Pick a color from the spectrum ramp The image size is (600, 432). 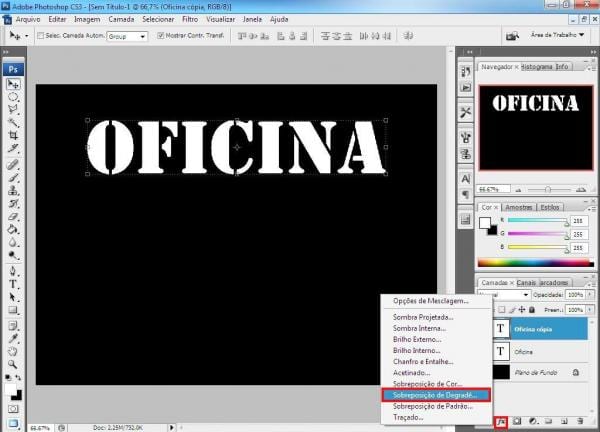(536, 263)
